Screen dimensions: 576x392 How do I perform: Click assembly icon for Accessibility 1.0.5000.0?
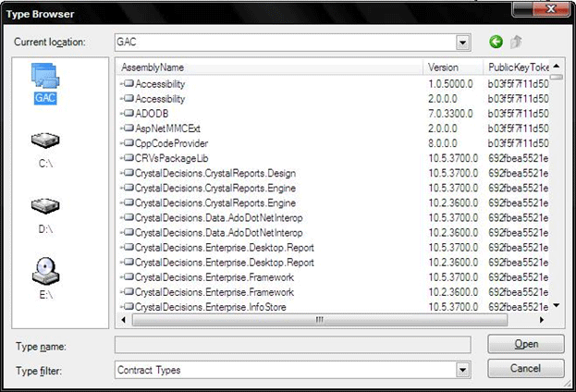click(x=129, y=83)
